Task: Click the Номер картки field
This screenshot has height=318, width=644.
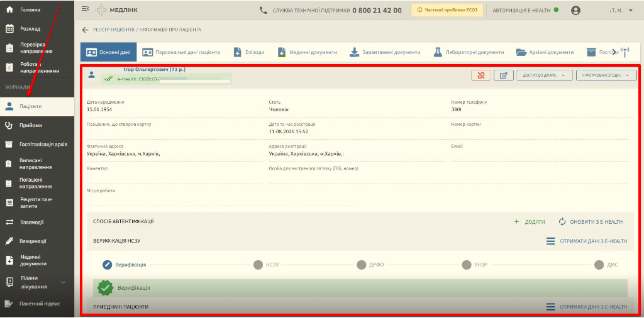Action: 539,131
